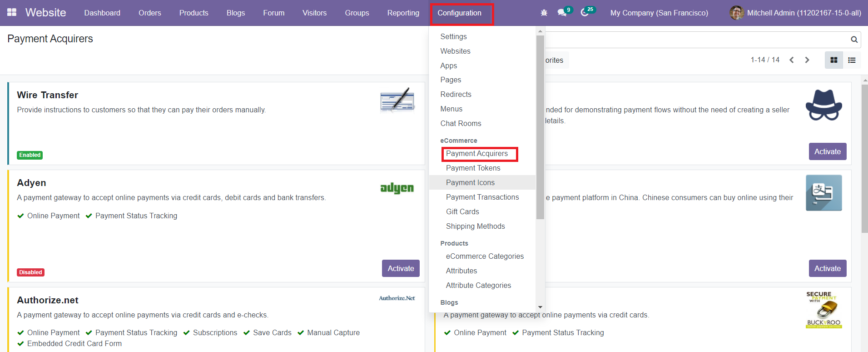The width and height of the screenshot is (868, 352).
Task: Click the Wire Transfer logo image
Action: tap(397, 100)
